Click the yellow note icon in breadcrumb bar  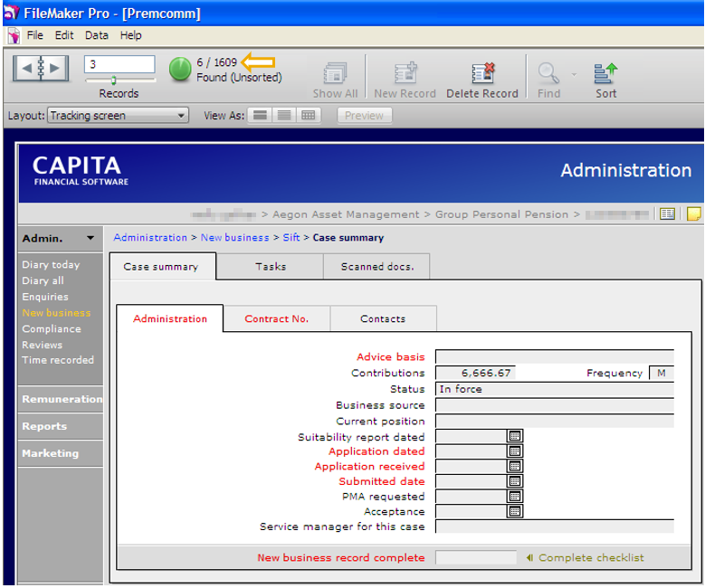coord(694,214)
